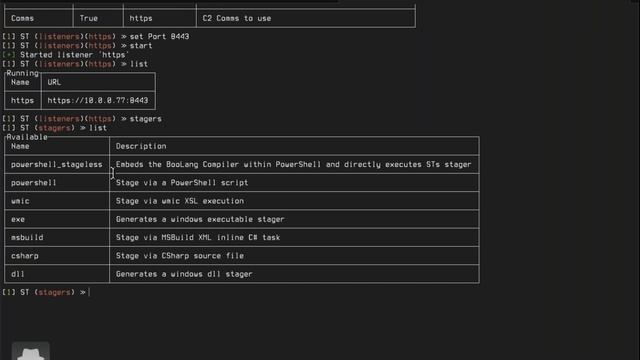
Task: Click the https://10.0.0.77:8443 listener URL
Action: tap(98, 100)
